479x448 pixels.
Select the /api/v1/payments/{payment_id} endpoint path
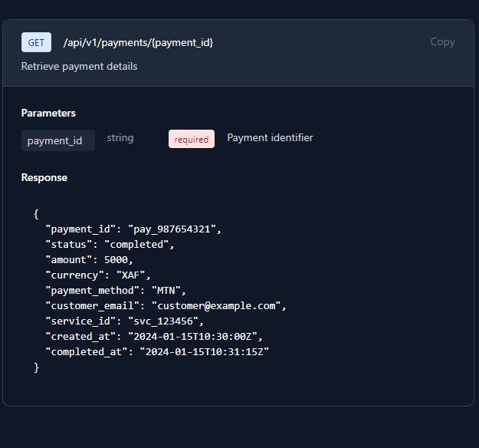138,42
